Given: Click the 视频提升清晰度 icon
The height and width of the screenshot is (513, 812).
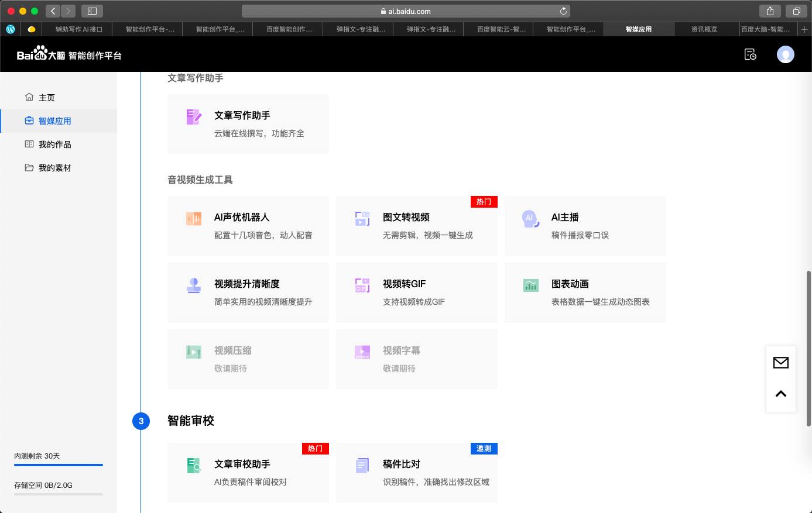Looking at the screenshot, I should point(194,285).
